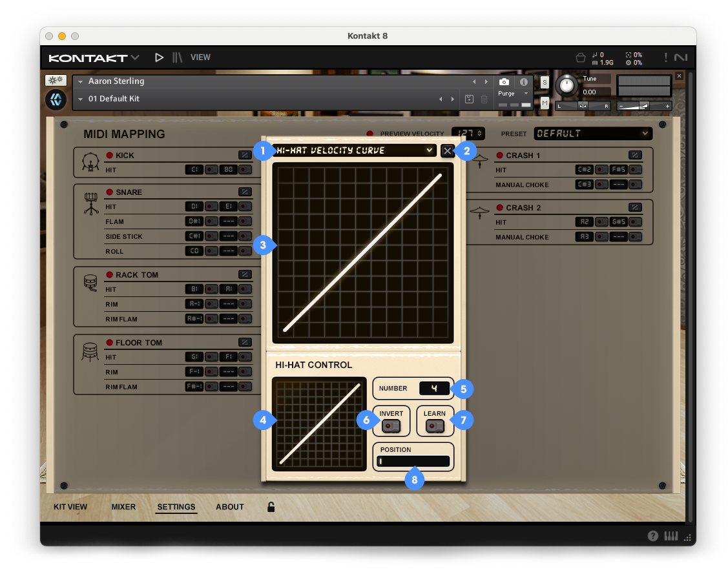Click the Snare Hit D1 note field
Viewport: 728px width, 574px height.
click(x=194, y=207)
